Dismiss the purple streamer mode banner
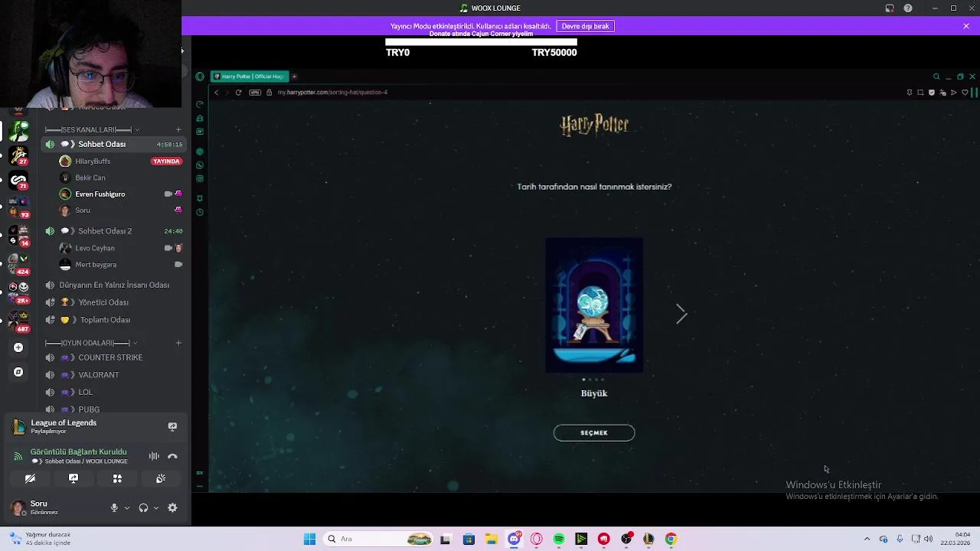The width and height of the screenshot is (980, 551). (966, 26)
